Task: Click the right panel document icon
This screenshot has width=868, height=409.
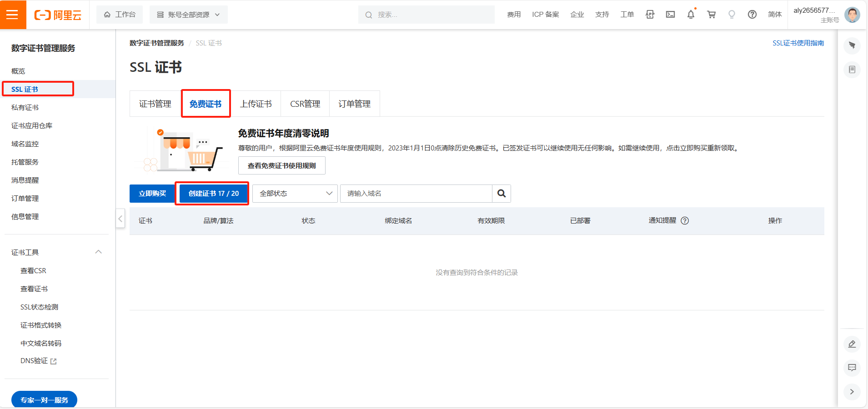Action: click(x=852, y=70)
